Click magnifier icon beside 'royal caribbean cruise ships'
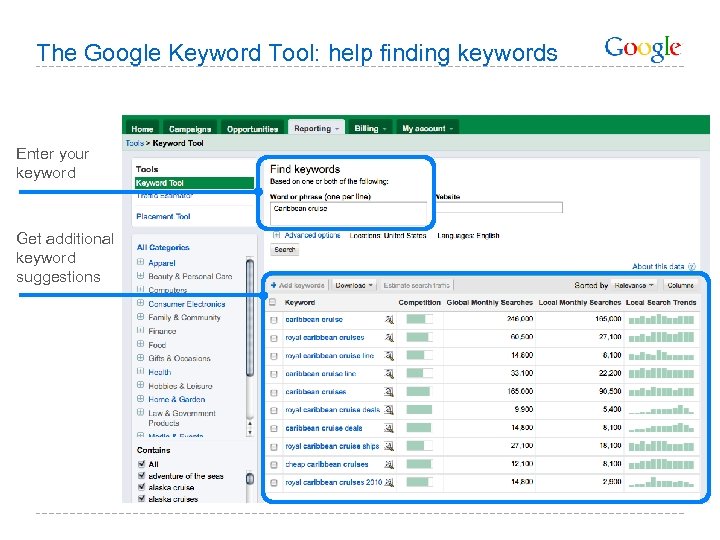The width and height of the screenshot is (720, 540). tap(389, 446)
